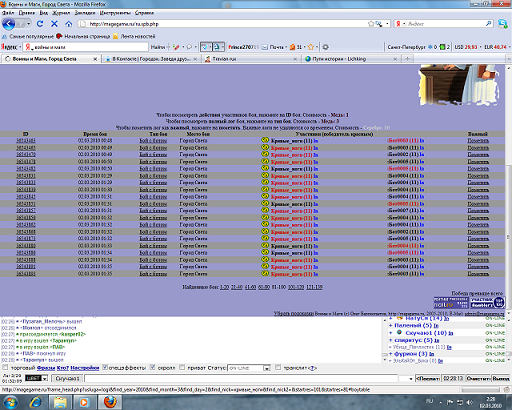Viewport: 512px width, 410px height.
Task: Open the search engine selector dropdown
Action: 404,24
